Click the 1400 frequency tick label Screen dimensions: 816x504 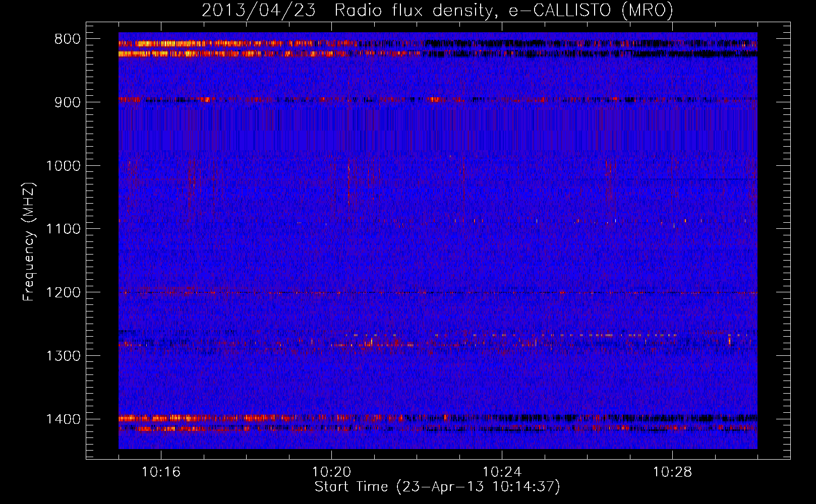pos(63,419)
